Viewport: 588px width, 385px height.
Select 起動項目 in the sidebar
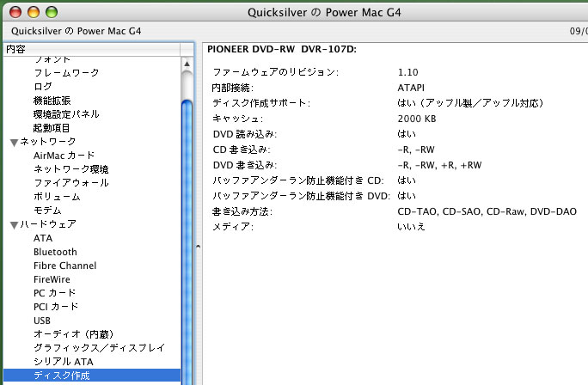(52, 128)
